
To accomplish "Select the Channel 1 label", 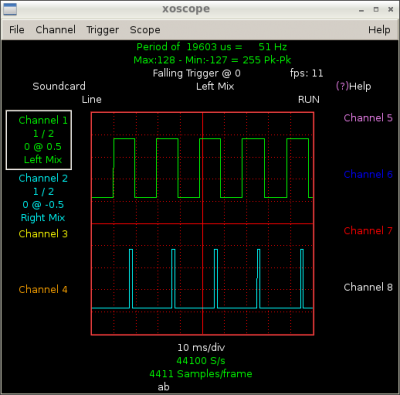I will [43, 120].
